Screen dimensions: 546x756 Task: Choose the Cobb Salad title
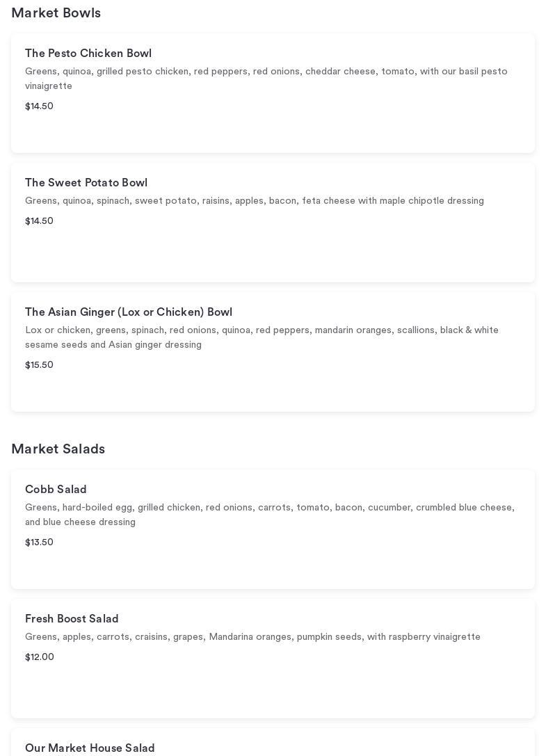pyautogui.click(x=56, y=490)
